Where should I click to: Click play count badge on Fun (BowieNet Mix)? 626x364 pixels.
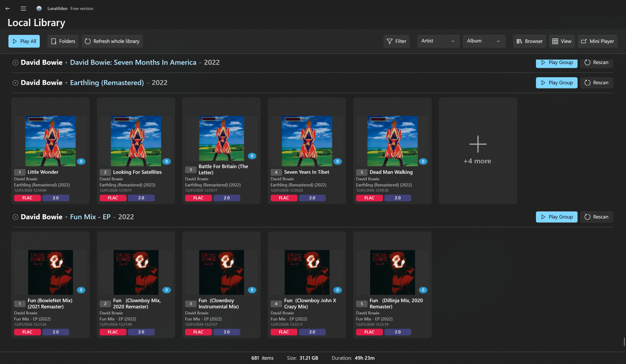[81, 290]
